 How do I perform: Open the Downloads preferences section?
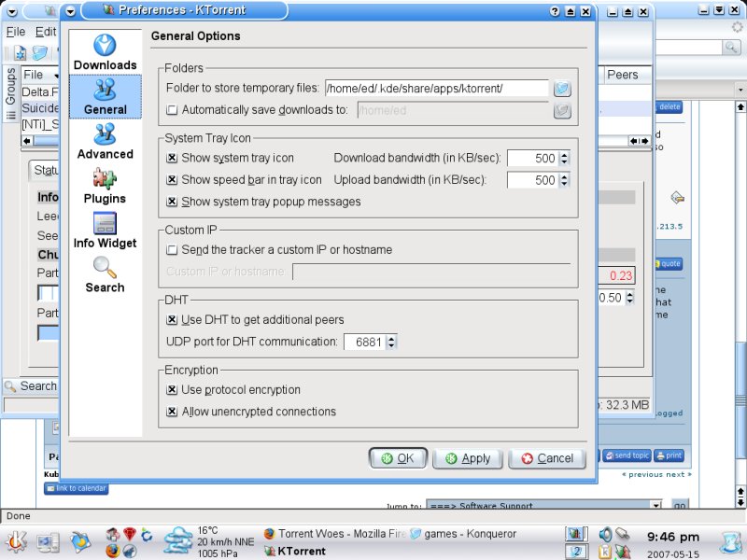pos(105,51)
